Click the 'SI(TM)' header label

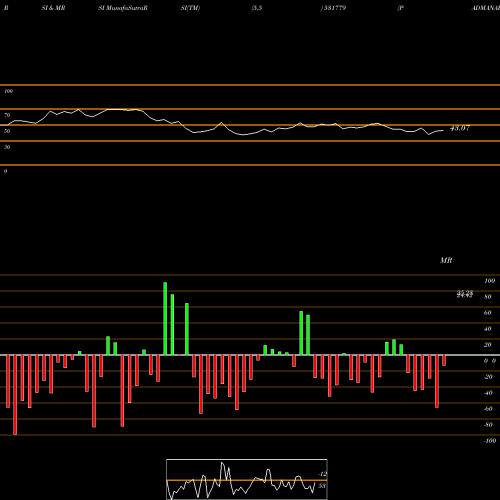pos(190,8)
